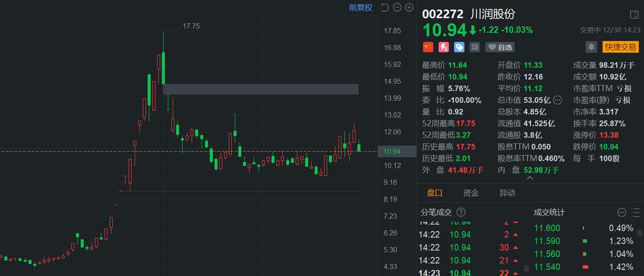Switch to the 盘口 tab
This screenshot has width=644, height=276.
tap(435, 193)
